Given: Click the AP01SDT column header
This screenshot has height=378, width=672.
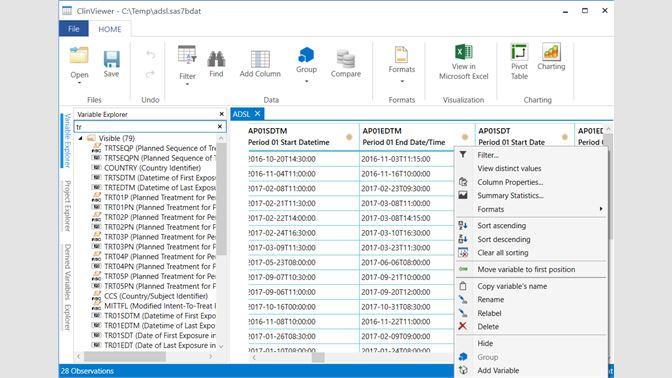Looking at the screenshot, I should [x=524, y=136].
